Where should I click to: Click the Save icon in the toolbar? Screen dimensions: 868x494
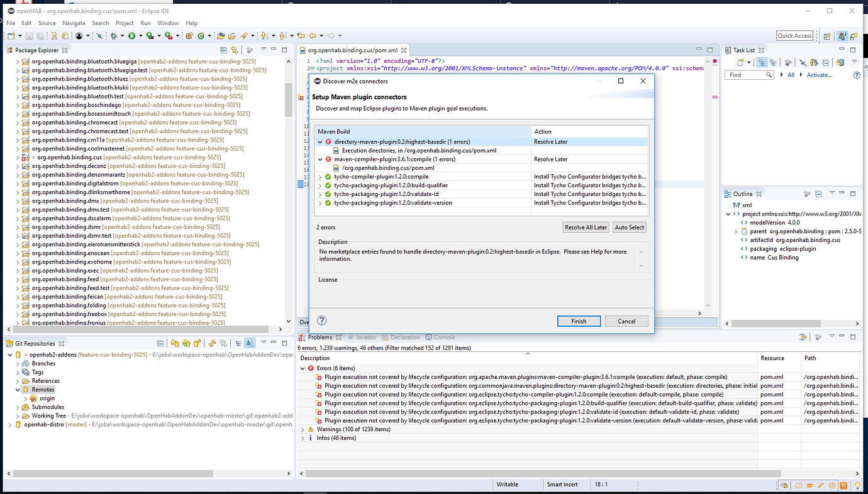click(x=30, y=36)
